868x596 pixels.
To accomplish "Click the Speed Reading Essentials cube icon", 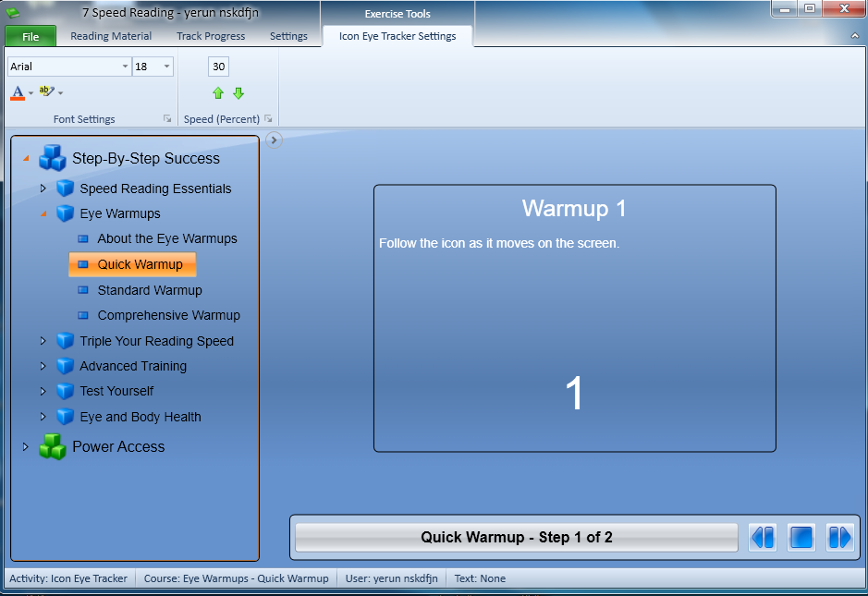I will [x=66, y=189].
